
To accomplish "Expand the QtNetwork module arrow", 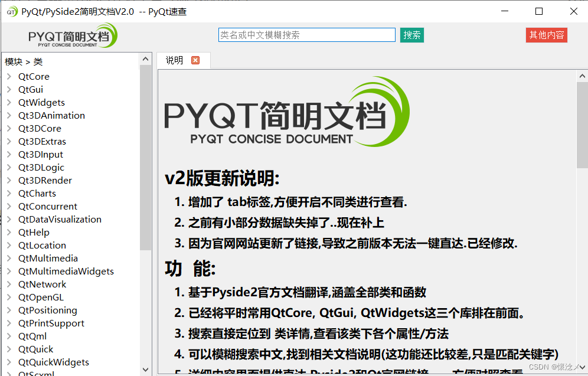I will click(9, 284).
